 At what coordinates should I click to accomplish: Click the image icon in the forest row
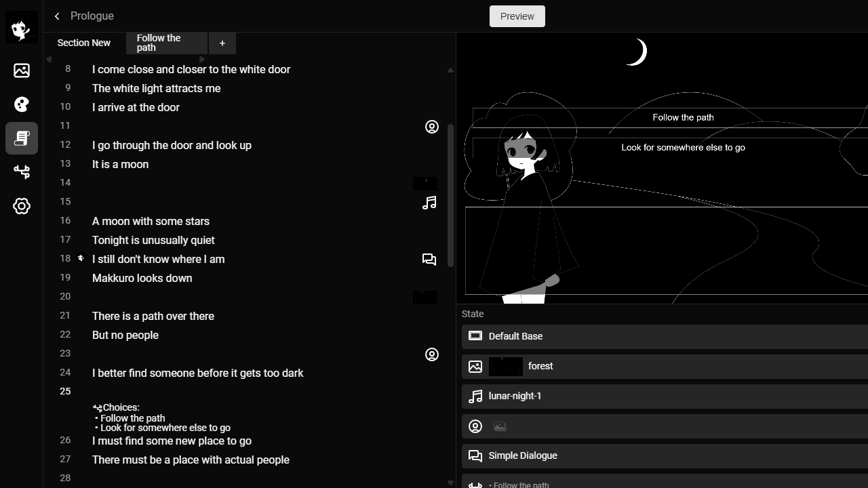coord(475,367)
